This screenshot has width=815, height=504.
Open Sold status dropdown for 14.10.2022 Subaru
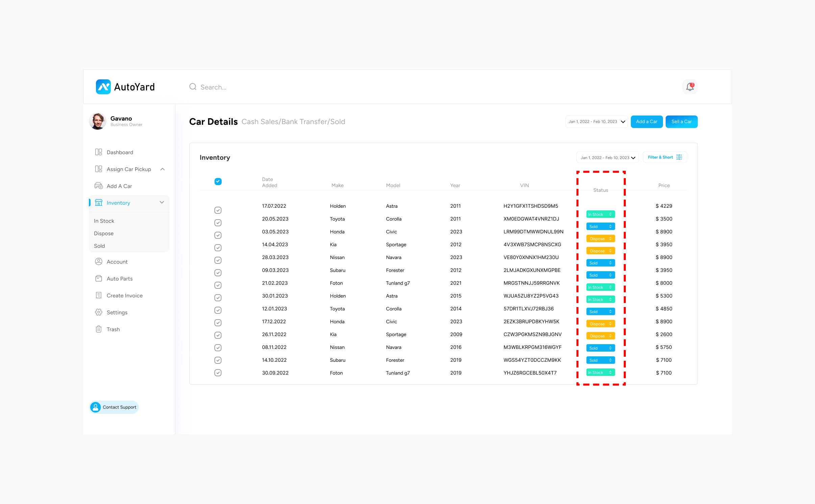tap(600, 360)
